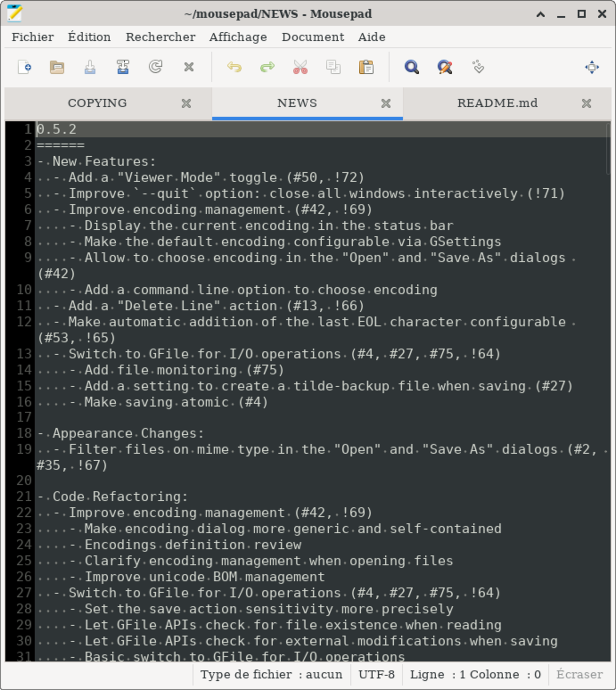This screenshot has width=616, height=690.
Task: Copy selection with toolbar icon
Action: (333, 67)
